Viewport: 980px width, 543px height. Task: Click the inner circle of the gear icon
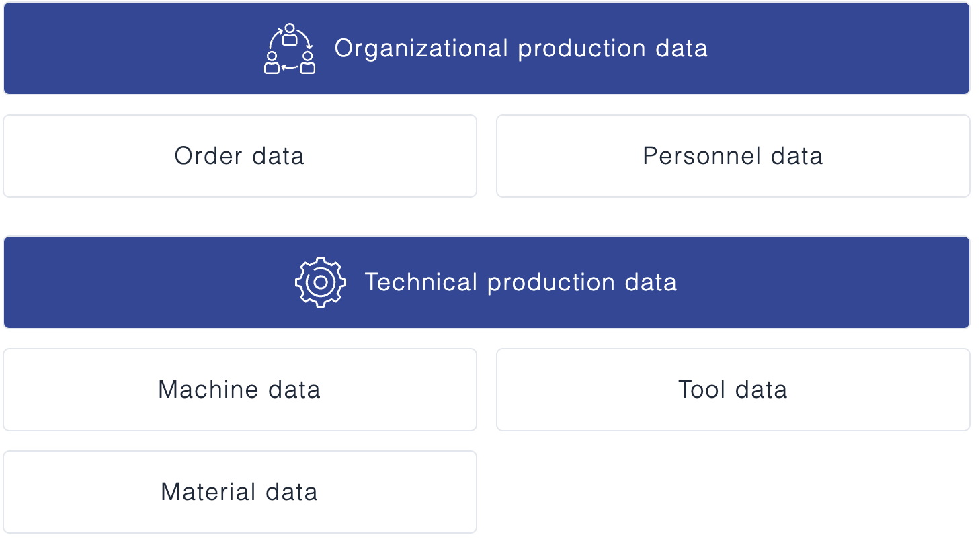(321, 282)
